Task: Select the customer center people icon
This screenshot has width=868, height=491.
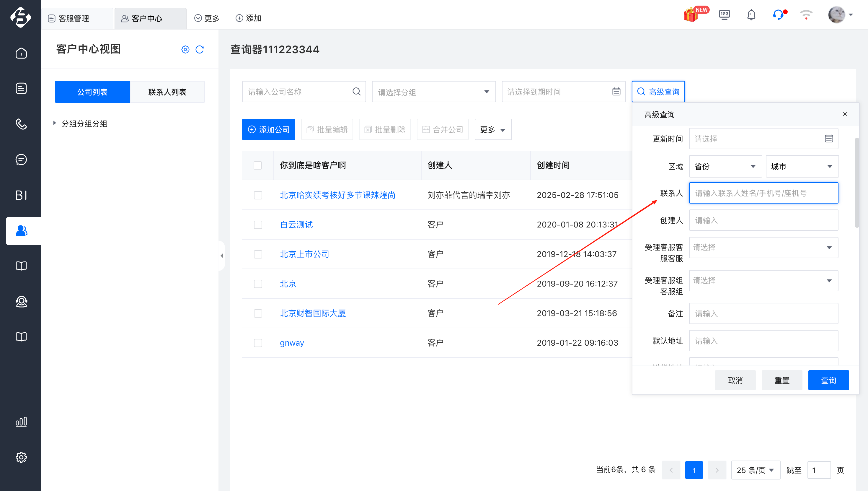Action: pyautogui.click(x=22, y=231)
